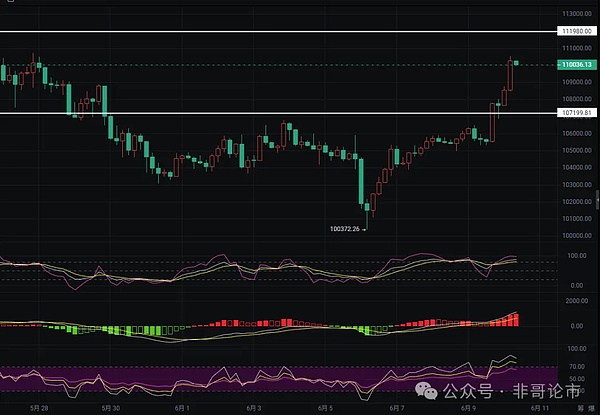Click the 110036.13 current price tag

click(572, 65)
